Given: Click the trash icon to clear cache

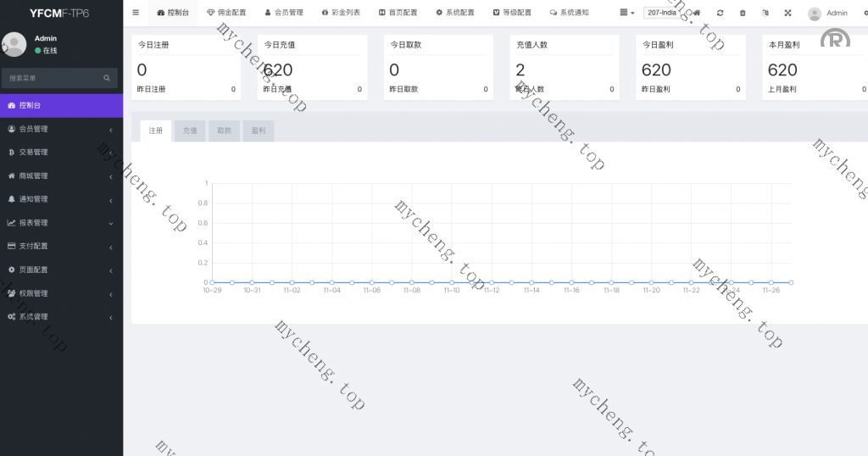Looking at the screenshot, I should pyautogui.click(x=743, y=14).
